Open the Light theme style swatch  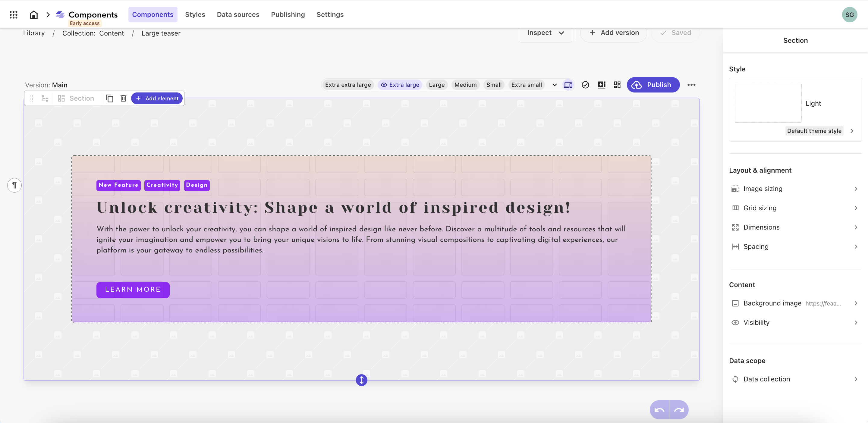[768, 103]
